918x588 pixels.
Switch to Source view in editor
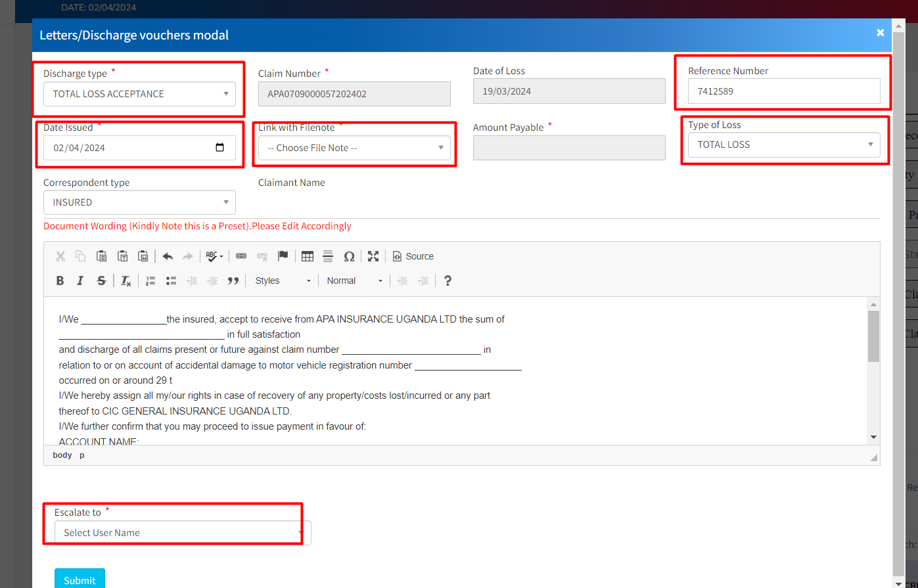pos(413,256)
